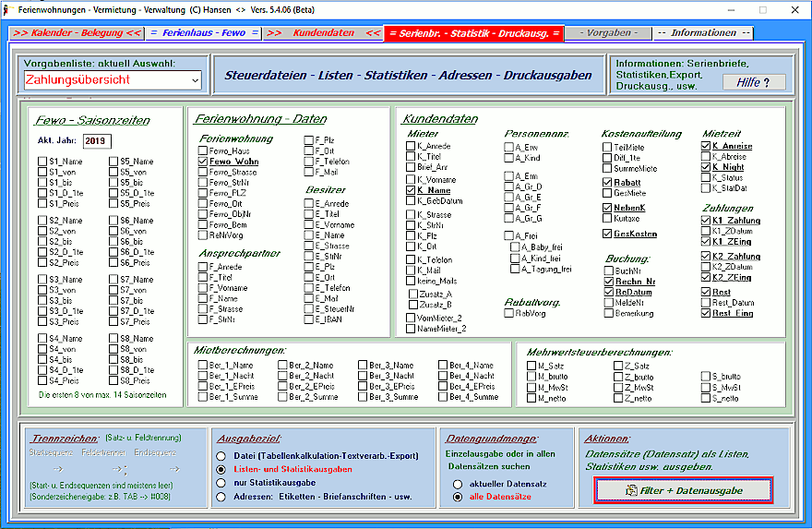This screenshot has height=529, width=812.
Task: Enable the K_Vorname checkbox
Action: [x=411, y=180]
